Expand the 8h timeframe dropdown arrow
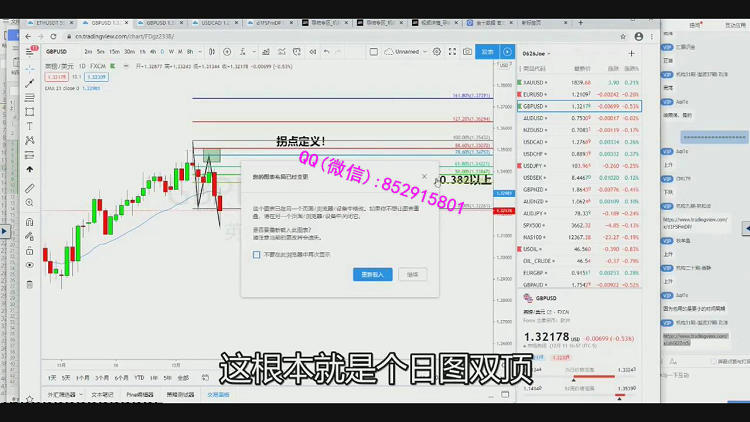The height and width of the screenshot is (422, 750). pyautogui.click(x=195, y=51)
